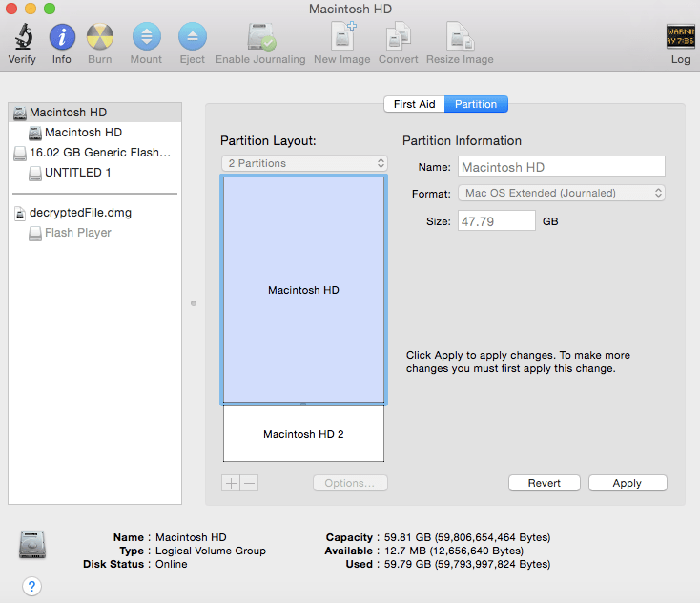The image size is (700, 603).
Task: Click the Verify microscope icon
Action: tap(23, 36)
